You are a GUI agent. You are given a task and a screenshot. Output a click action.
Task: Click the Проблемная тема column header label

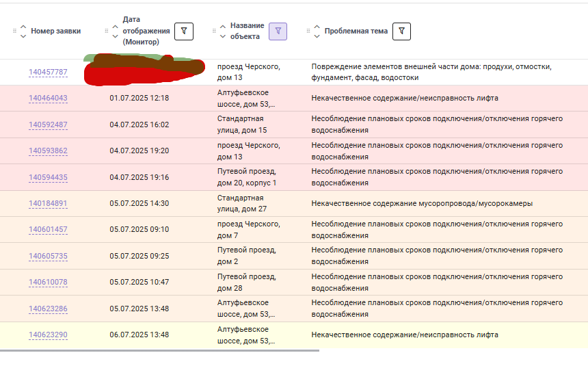[356, 31]
